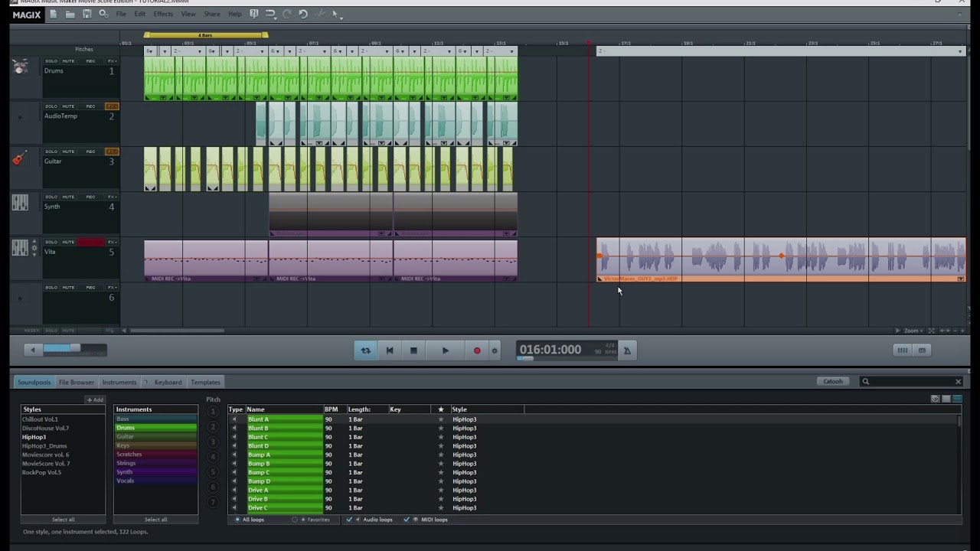The image size is (980, 551).
Task: Open the Synth track FX dropdown
Action: [112, 197]
